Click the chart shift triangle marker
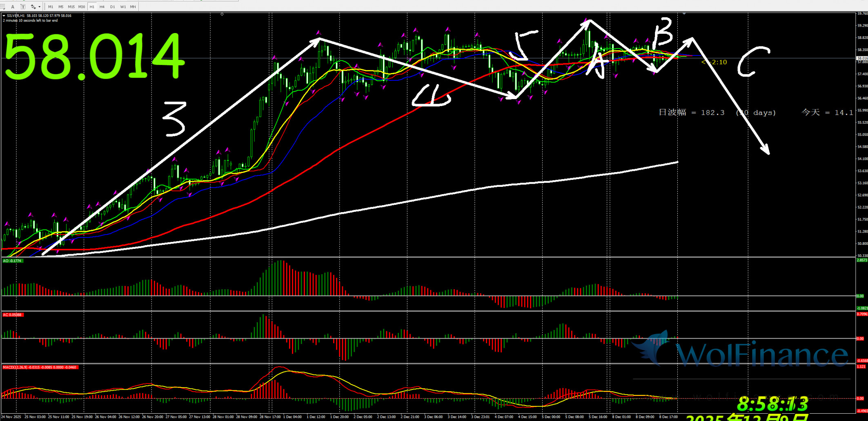 [x=684, y=14]
